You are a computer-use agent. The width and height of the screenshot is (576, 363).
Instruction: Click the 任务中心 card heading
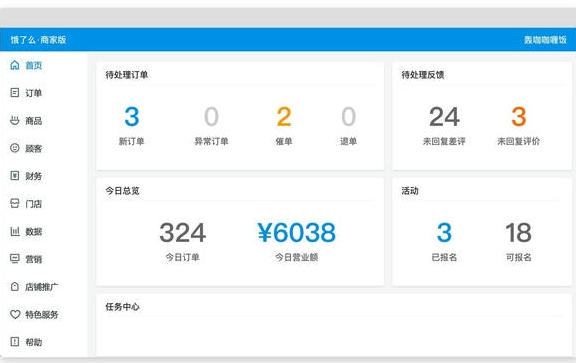tap(122, 307)
